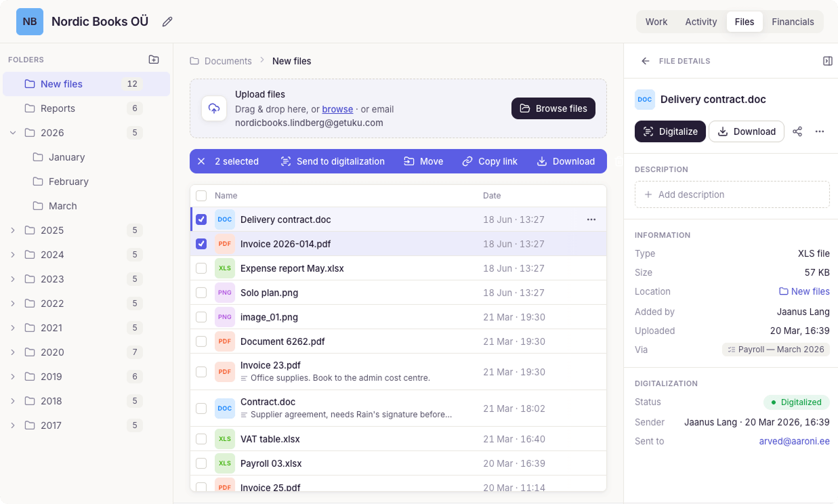Open the Financials tab
Viewport: 838px width, 504px height.
(x=793, y=22)
